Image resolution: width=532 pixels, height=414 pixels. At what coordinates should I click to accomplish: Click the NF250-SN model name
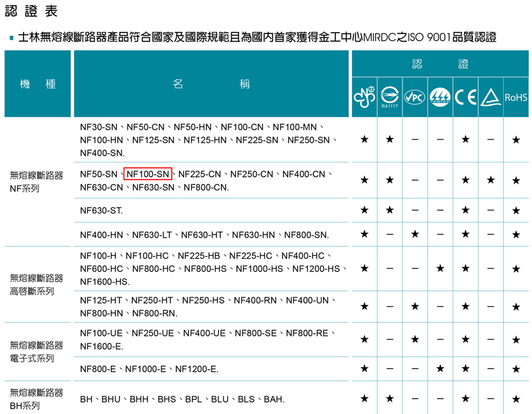(x=308, y=140)
